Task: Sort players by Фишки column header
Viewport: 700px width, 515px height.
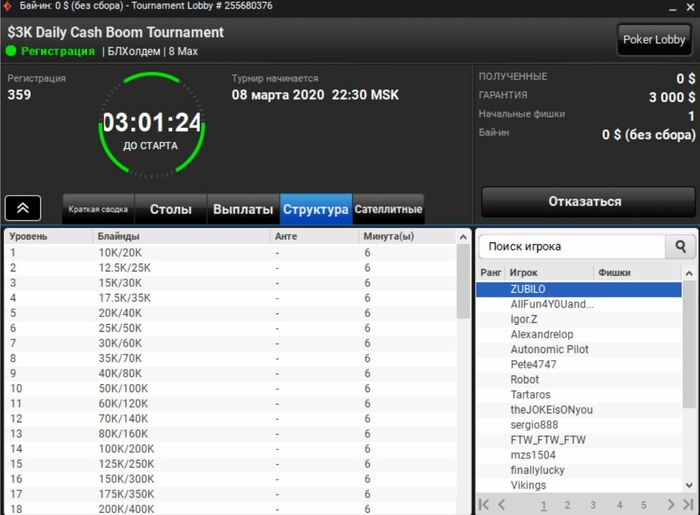Action: click(x=614, y=273)
